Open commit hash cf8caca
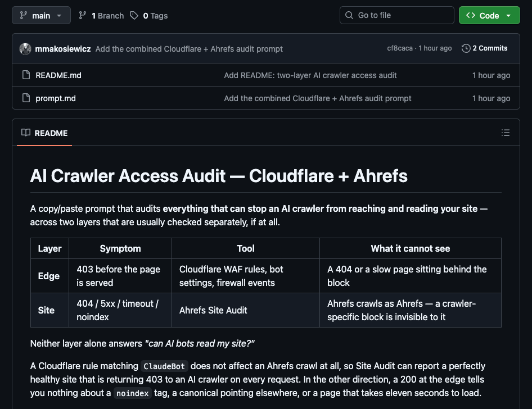The width and height of the screenshot is (532, 409). (400, 48)
